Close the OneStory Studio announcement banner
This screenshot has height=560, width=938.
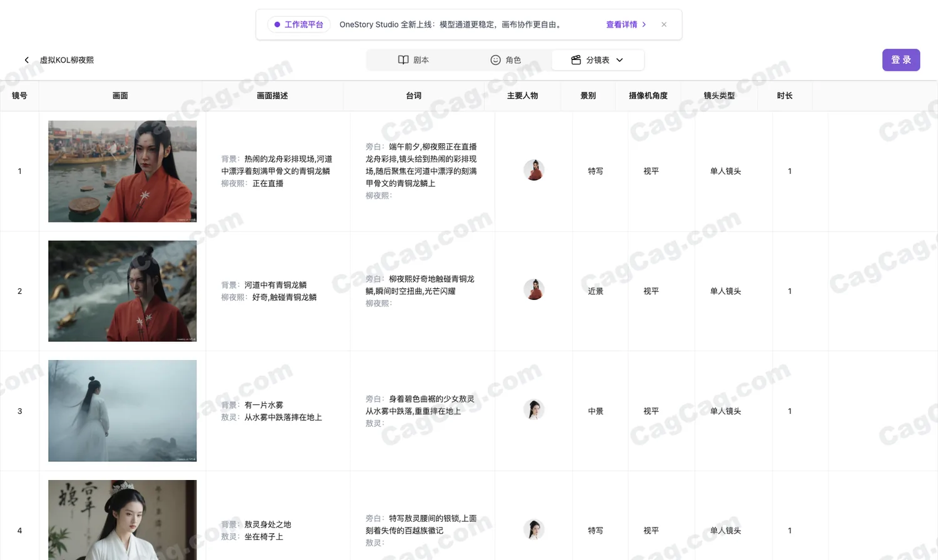664,24
